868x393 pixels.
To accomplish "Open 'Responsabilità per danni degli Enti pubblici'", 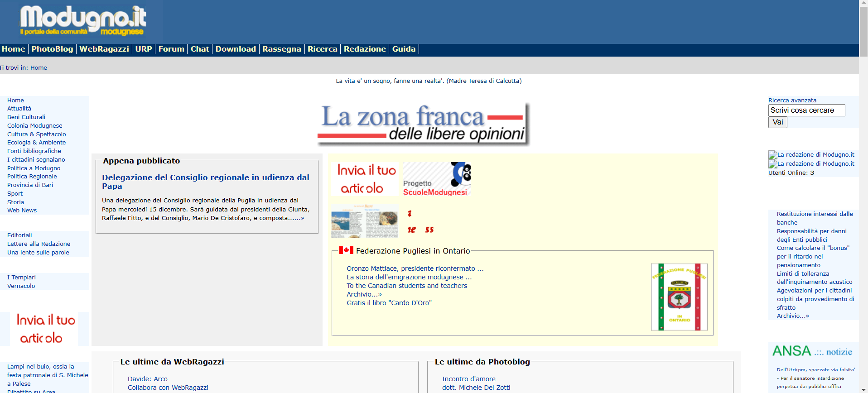I will 811,235.
